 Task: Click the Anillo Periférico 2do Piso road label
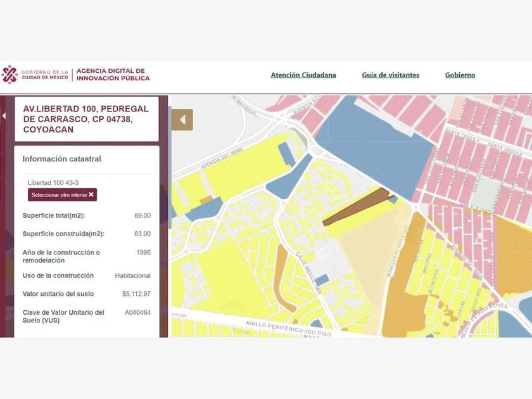[288, 329]
